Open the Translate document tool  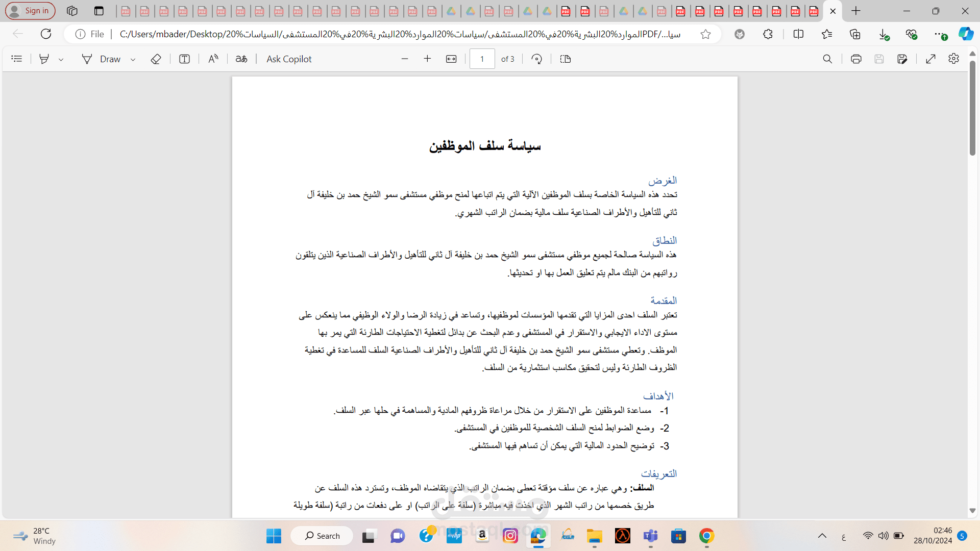[241, 59]
